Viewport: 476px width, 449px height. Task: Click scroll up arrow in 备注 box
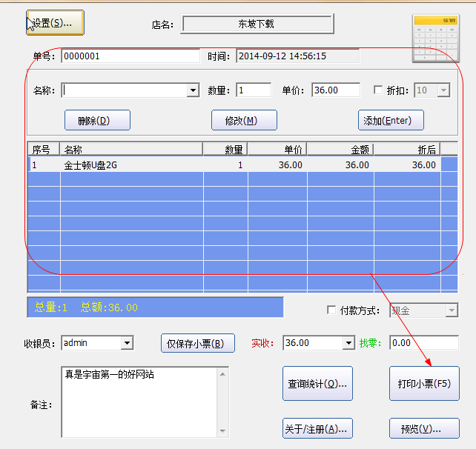pyautogui.click(x=223, y=374)
